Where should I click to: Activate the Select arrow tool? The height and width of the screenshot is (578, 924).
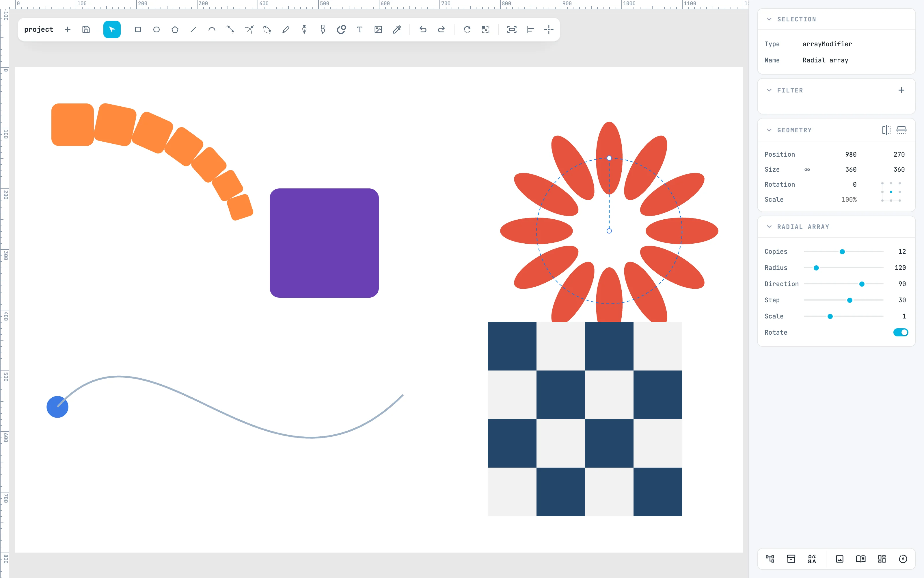112,29
